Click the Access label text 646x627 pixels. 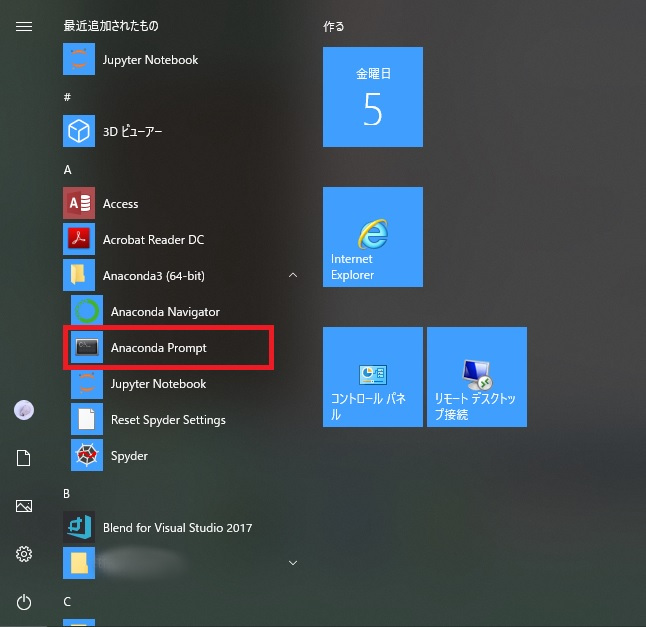coord(120,204)
